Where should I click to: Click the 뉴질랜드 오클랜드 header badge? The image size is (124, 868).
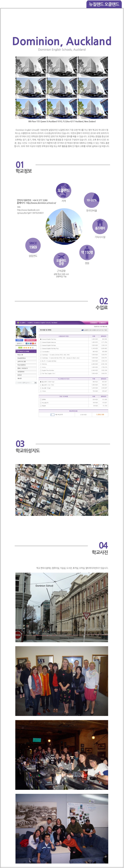click(x=104, y=4)
